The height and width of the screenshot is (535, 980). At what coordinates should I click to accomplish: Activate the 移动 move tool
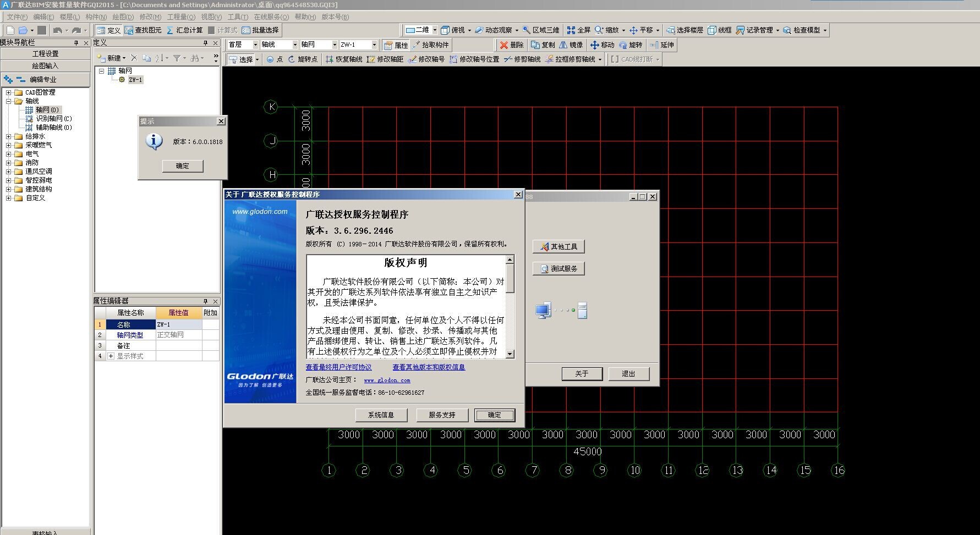602,45
